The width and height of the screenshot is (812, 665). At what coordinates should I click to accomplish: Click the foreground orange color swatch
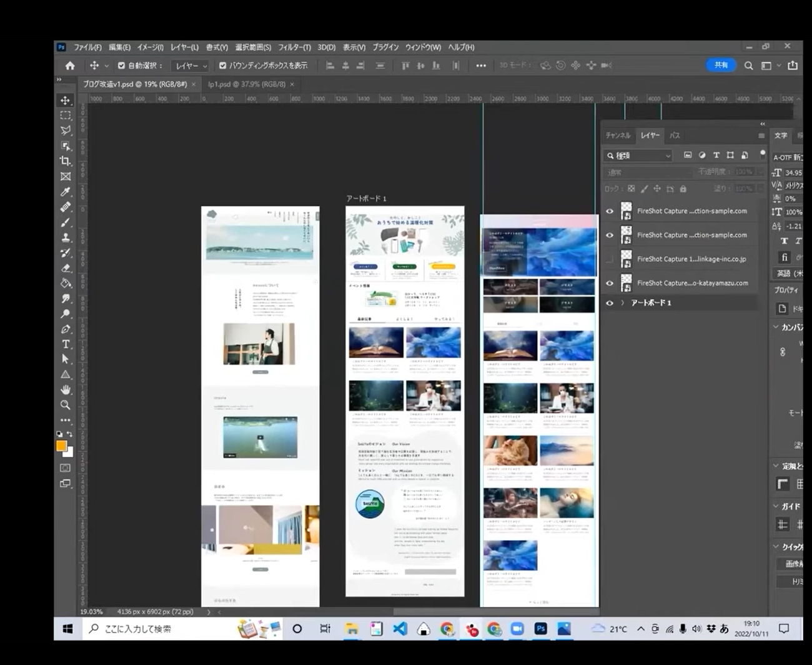tap(61, 446)
